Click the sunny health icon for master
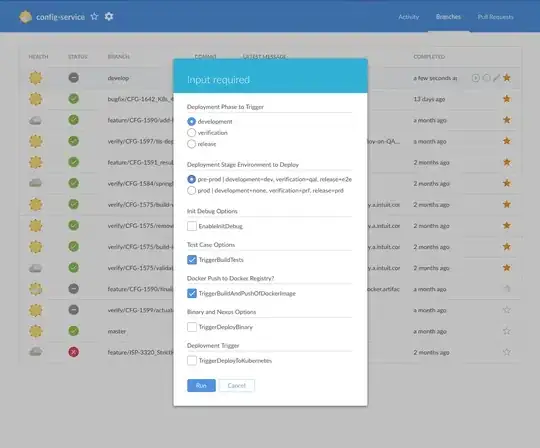This screenshot has height=448, width=540. pos(35,331)
